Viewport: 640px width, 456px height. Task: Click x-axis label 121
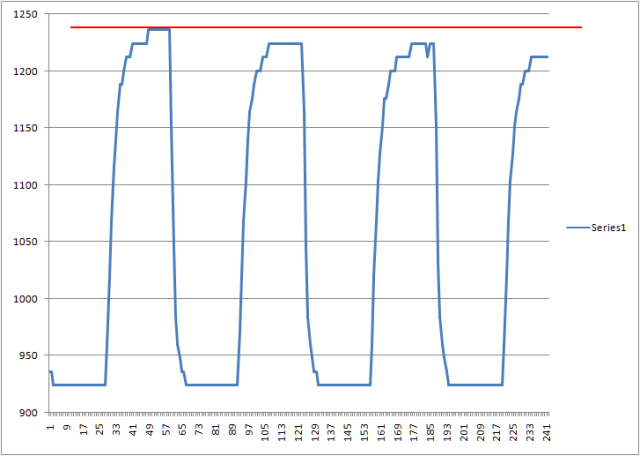[x=298, y=430]
